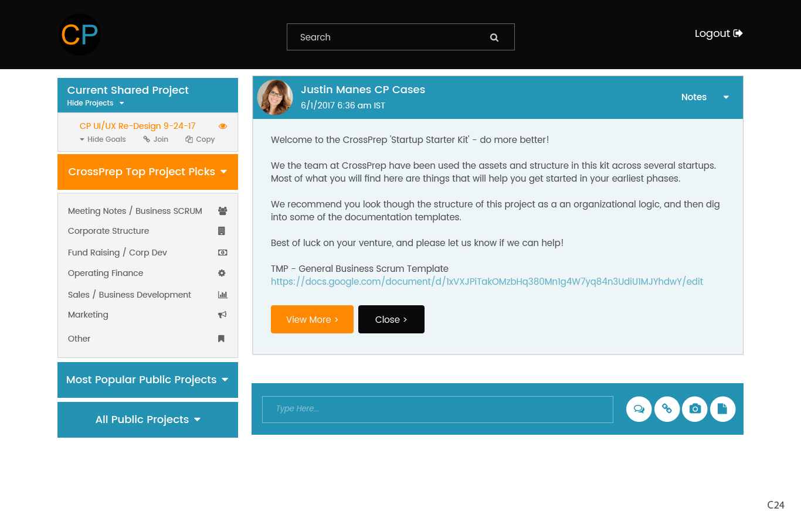Open the Notes dropdown in post header
Screen dimensions: 801x532
click(705, 97)
